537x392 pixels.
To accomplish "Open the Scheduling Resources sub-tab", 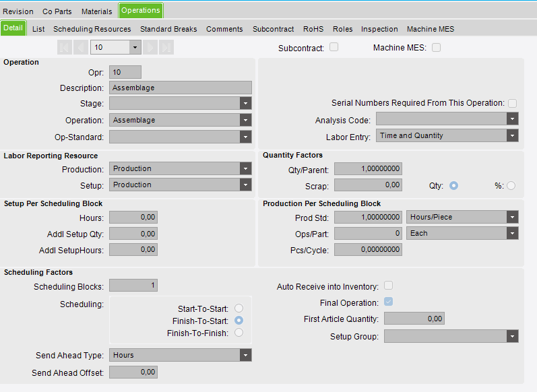I will click(x=92, y=29).
